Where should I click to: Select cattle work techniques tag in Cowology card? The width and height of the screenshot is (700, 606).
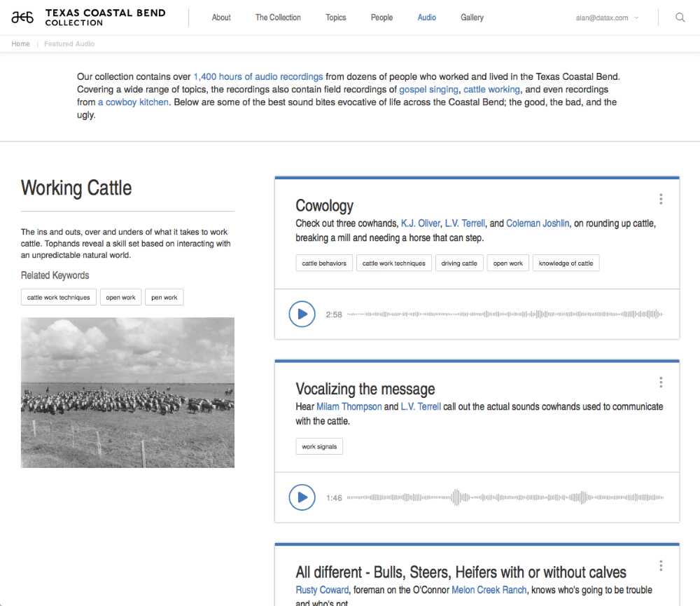click(393, 263)
